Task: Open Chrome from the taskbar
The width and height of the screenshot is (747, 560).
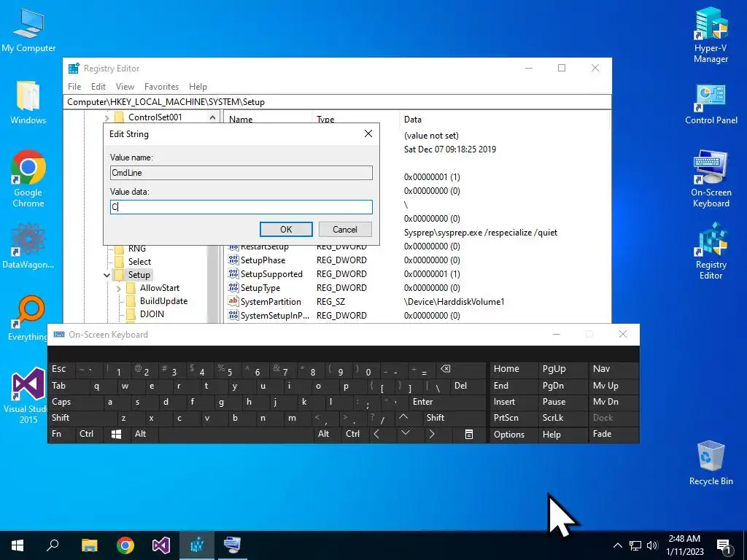Action: pyautogui.click(x=125, y=545)
